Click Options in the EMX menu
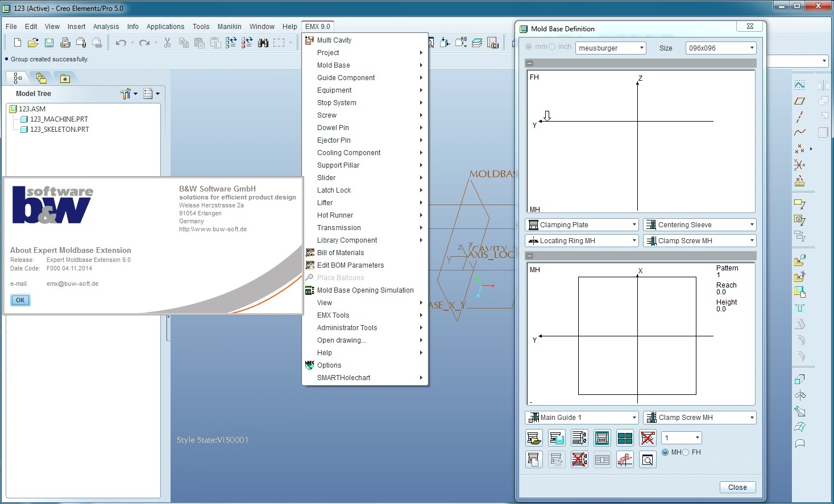Screen dimensions: 834x504 (365, 365)
